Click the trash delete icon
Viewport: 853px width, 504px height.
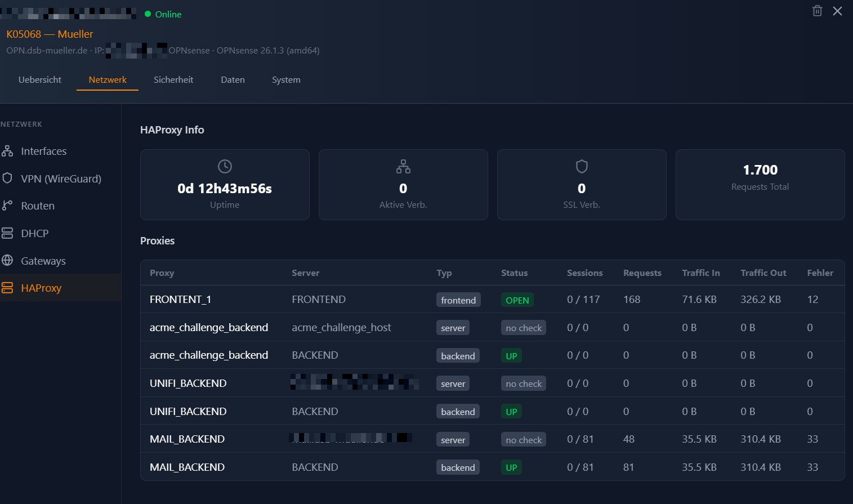coord(818,11)
